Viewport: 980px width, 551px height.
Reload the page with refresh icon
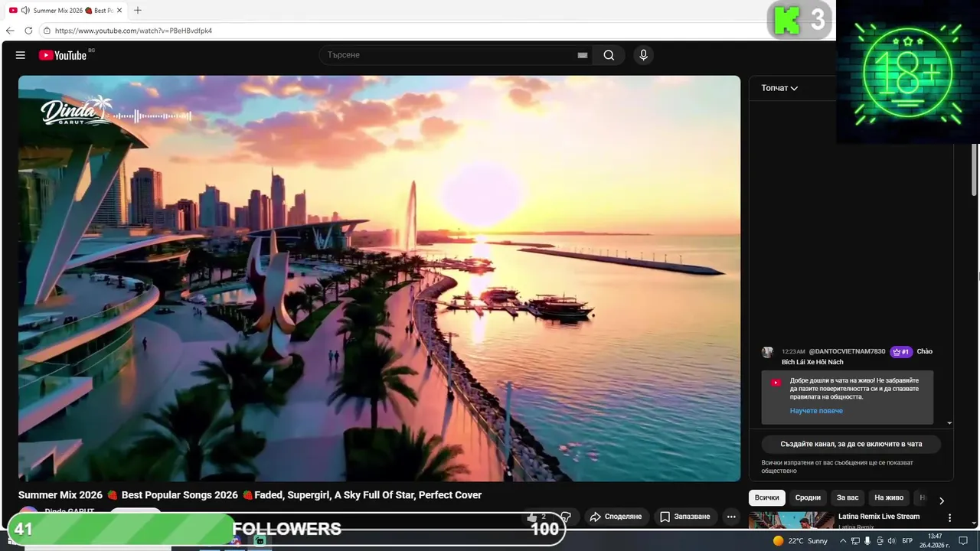pos(28,31)
